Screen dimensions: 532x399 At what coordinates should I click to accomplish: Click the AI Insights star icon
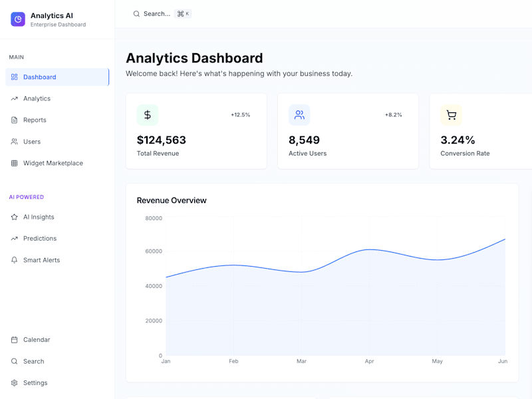pyautogui.click(x=14, y=217)
